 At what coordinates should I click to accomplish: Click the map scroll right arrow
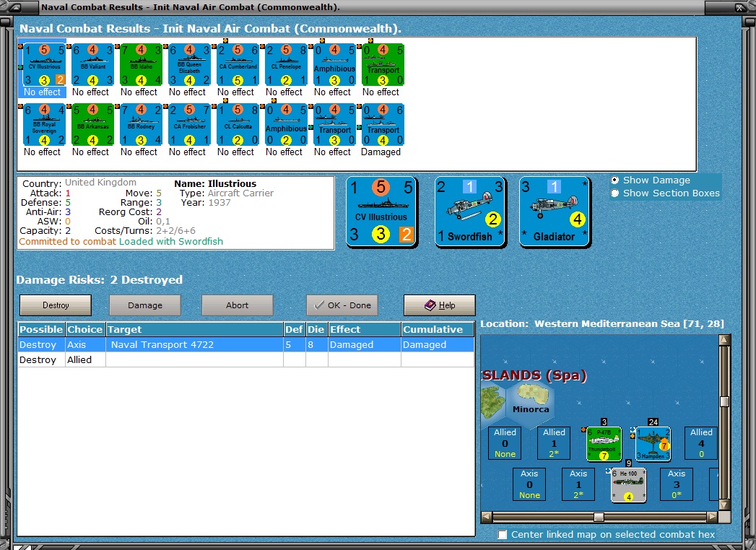click(x=712, y=518)
